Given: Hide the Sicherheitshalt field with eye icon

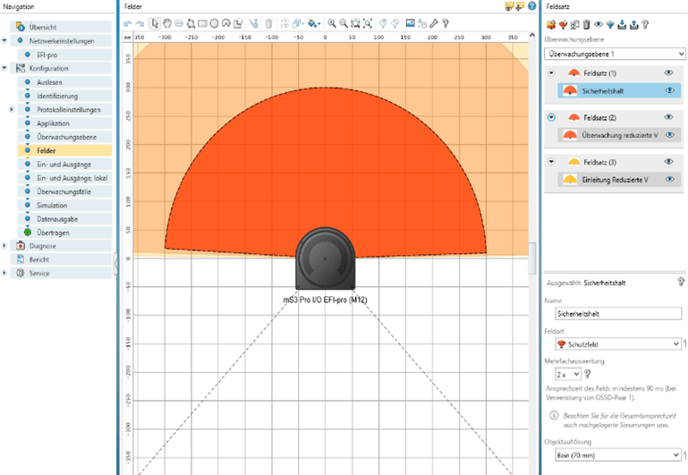Looking at the screenshot, I should [668, 90].
